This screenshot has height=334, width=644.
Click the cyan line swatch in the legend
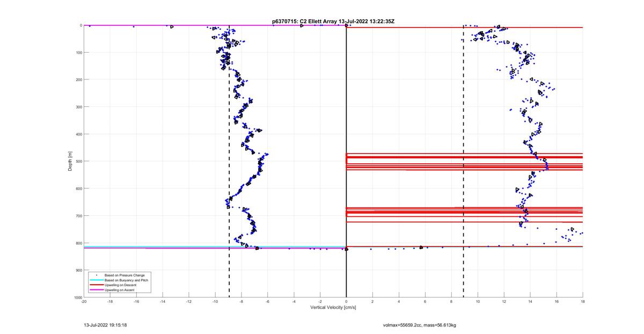(x=97, y=280)
